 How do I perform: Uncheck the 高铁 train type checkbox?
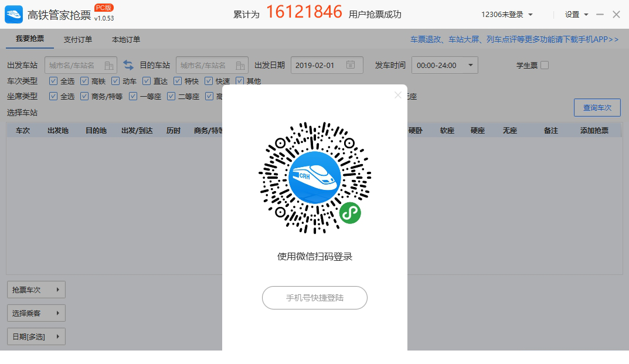[x=84, y=81]
